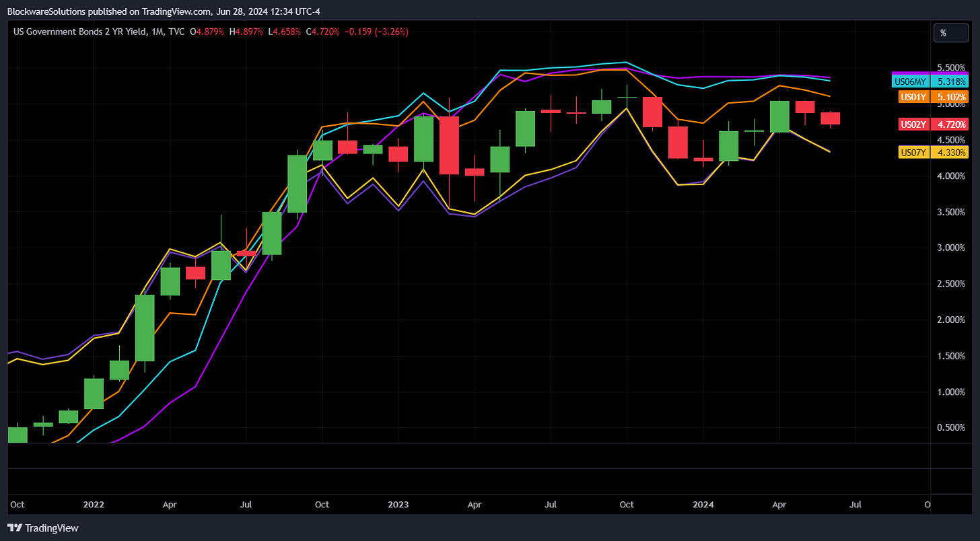
Task: Click the tall green September 2022 candle
Action: (297, 184)
